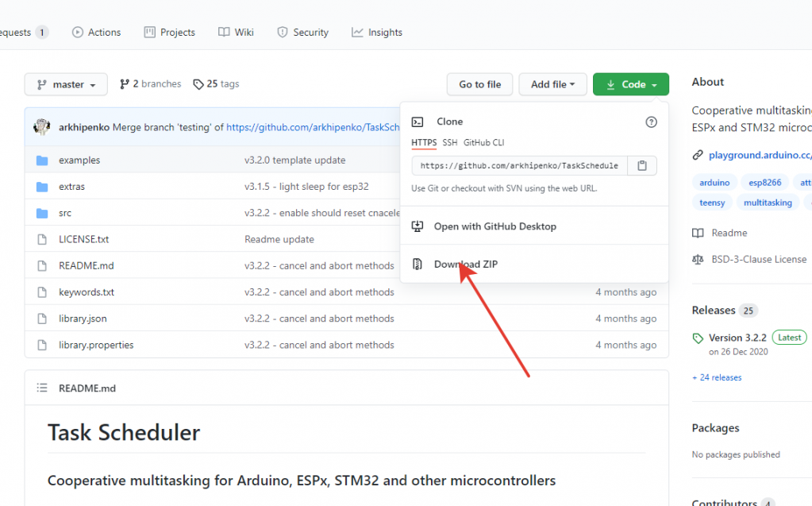Screen dimensions: 812x506
Task: Open 'v3.1.5 - light sleep for esp32' commit
Action: click(x=306, y=187)
